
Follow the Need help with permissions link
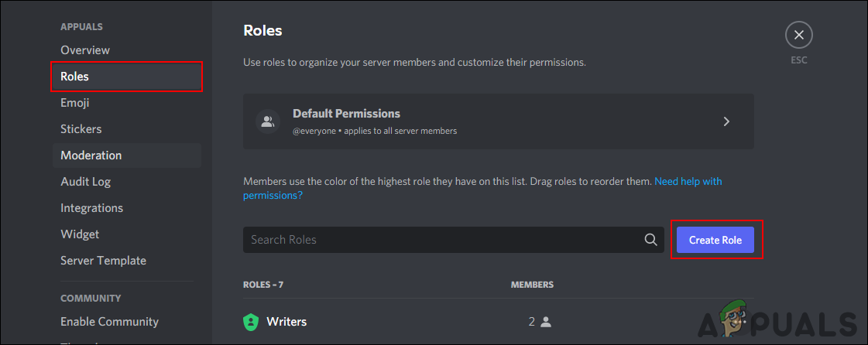click(688, 182)
